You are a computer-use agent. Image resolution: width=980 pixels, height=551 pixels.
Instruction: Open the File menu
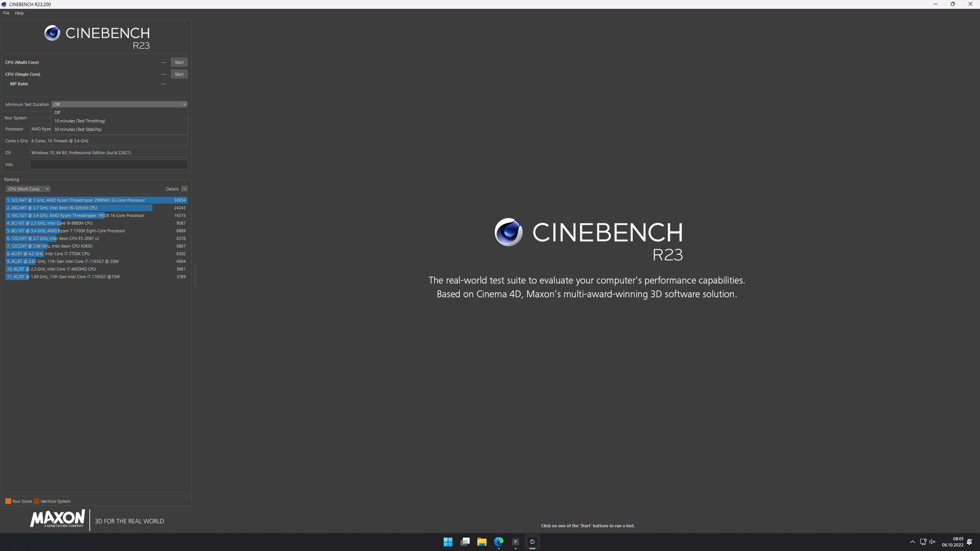[x=6, y=13]
